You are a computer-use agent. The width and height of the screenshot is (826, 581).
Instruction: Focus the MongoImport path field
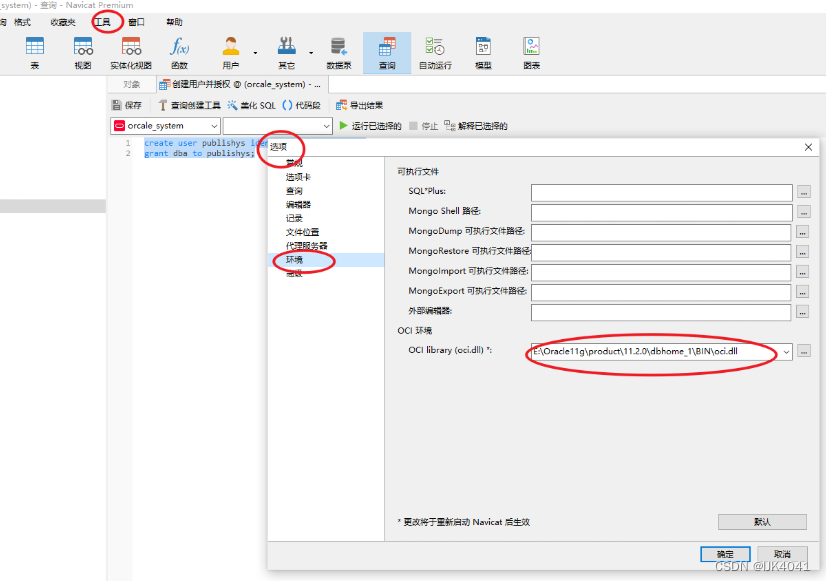[661, 272]
